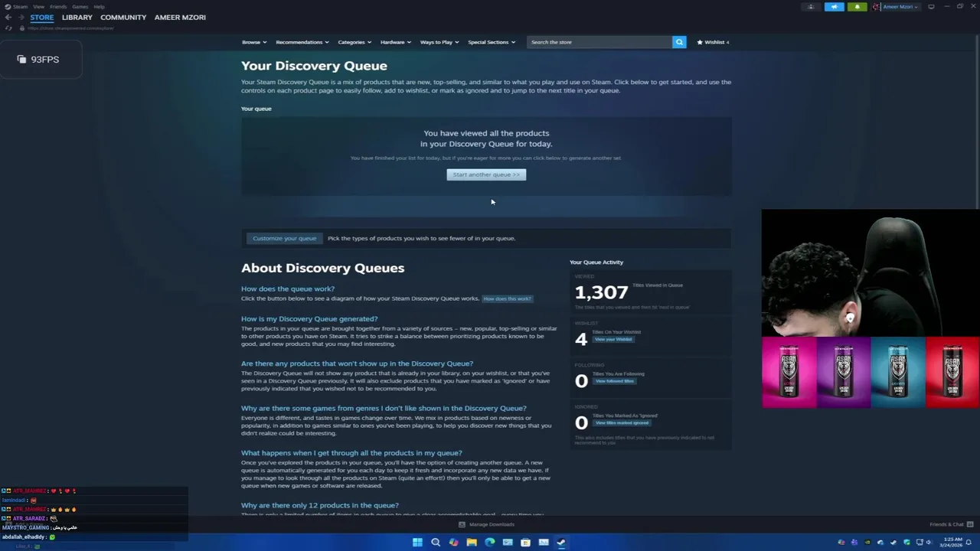980x551 pixels.
Task: Open the green notifications bell
Action: [857, 7]
